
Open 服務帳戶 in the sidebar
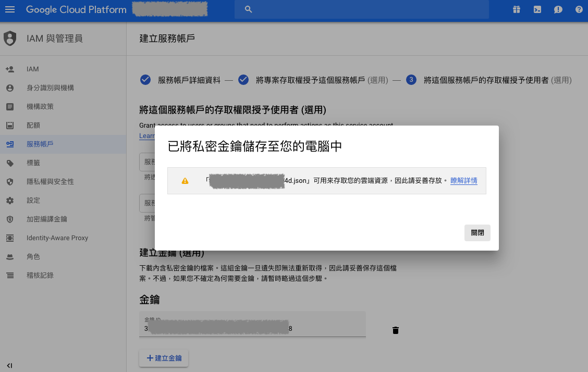tap(40, 144)
